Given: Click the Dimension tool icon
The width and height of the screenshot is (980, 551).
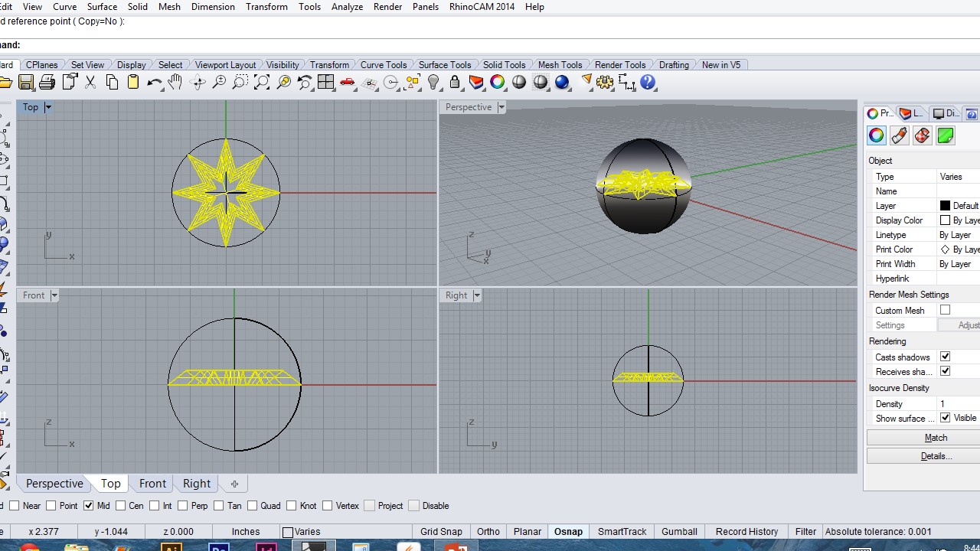Looking at the screenshot, I should (x=627, y=82).
